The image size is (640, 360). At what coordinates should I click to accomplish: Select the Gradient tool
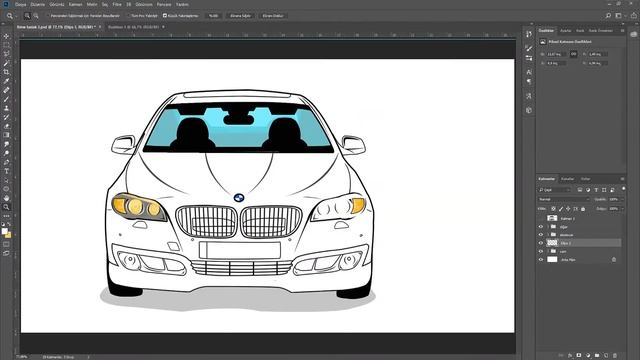(x=6, y=135)
